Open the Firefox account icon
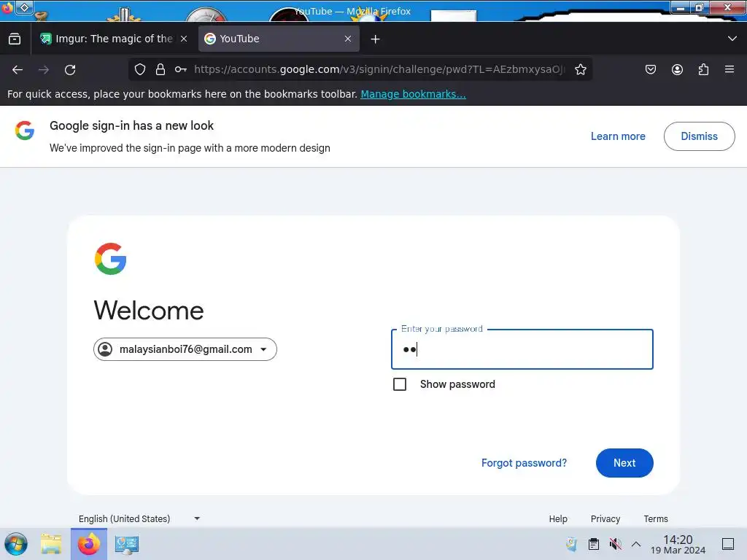747x560 pixels. tap(677, 69)
